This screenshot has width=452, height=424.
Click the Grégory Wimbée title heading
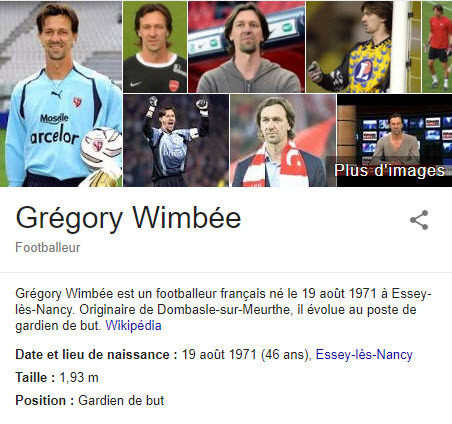coord(128,218)
